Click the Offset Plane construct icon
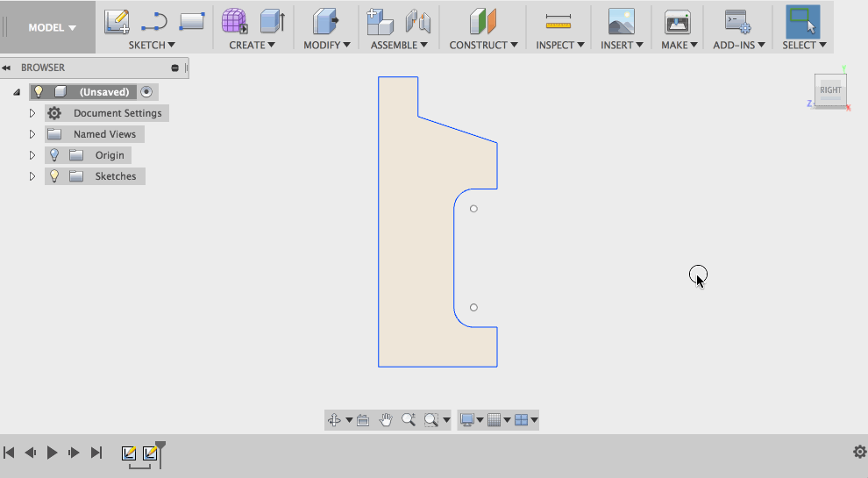868x478 pixels. [483, 21]
